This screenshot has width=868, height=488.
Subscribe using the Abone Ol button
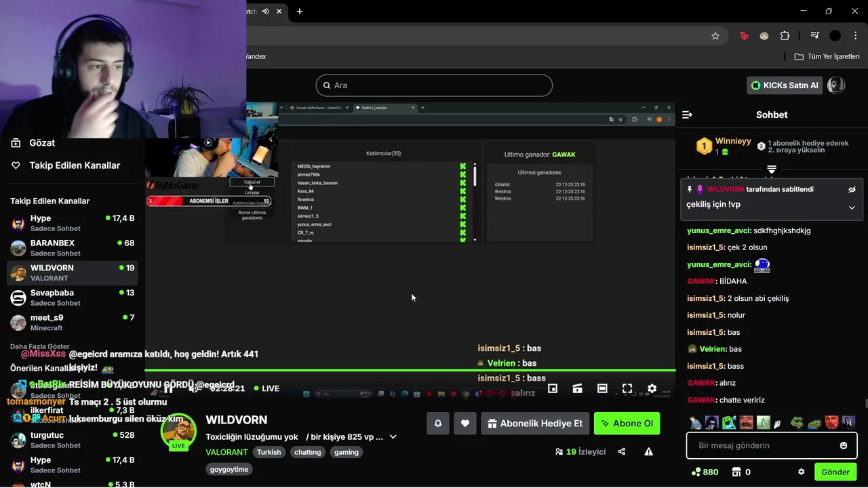click(627, 424)
